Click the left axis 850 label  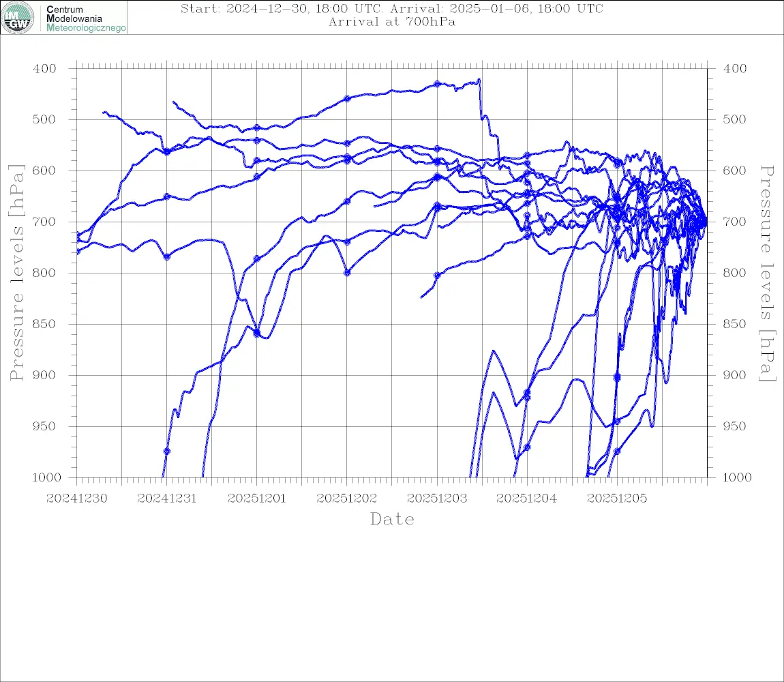click(x=44, y=324)
